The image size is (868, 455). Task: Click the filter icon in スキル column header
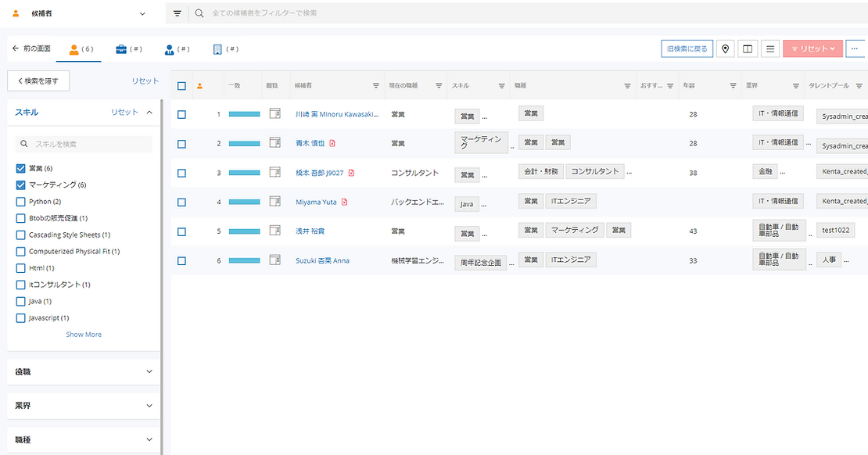501,86
